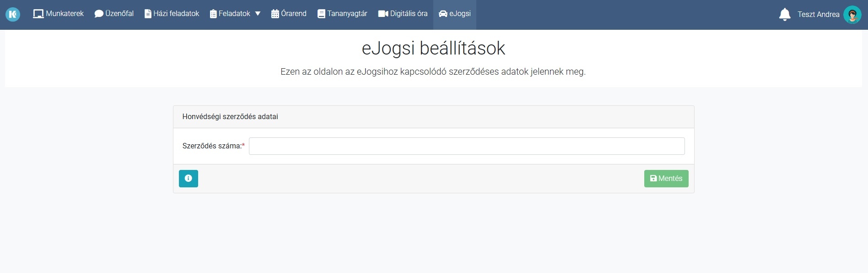Click the green Mentés save button
The height and width of the screenshot is (273, 868).
666,179
